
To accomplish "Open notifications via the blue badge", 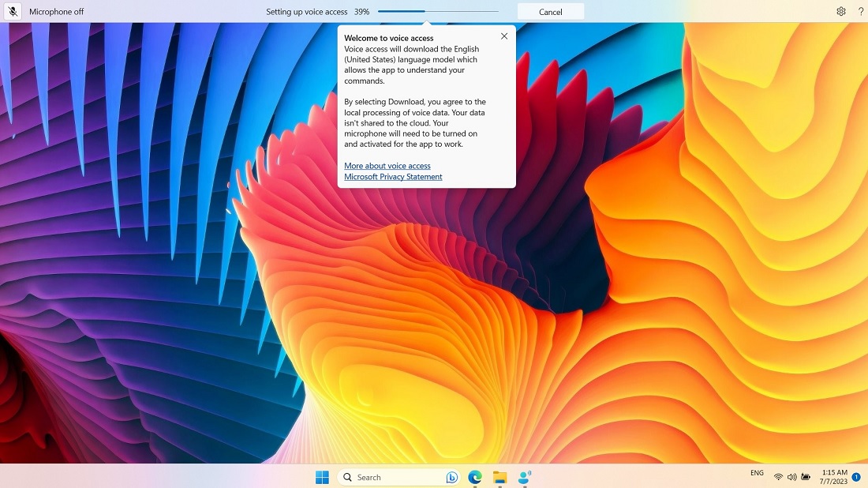I will click(x=856, y=477).
